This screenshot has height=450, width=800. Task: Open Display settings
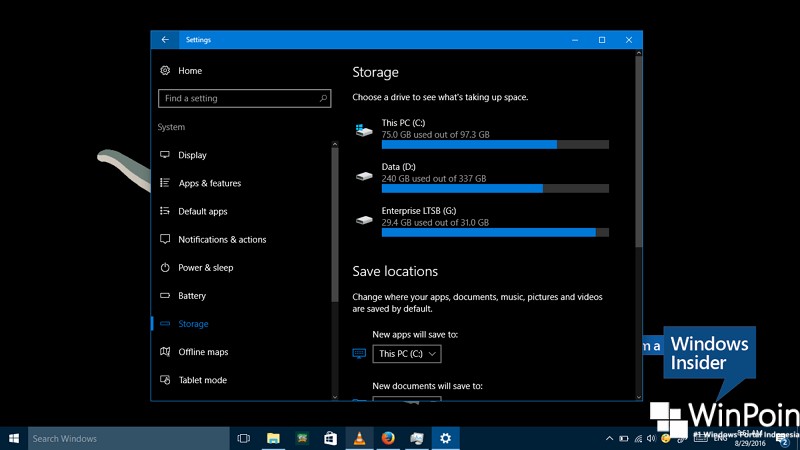(192, 155)
